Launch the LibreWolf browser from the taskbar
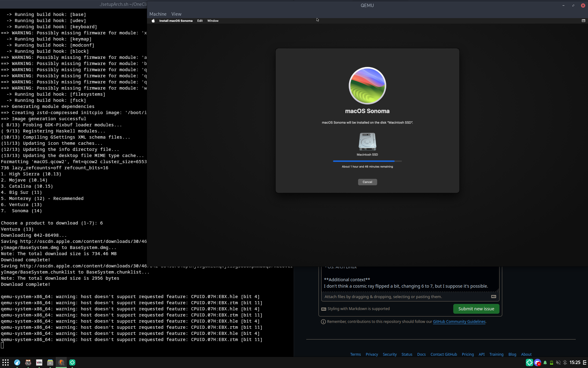 click(x=17, y=362)
